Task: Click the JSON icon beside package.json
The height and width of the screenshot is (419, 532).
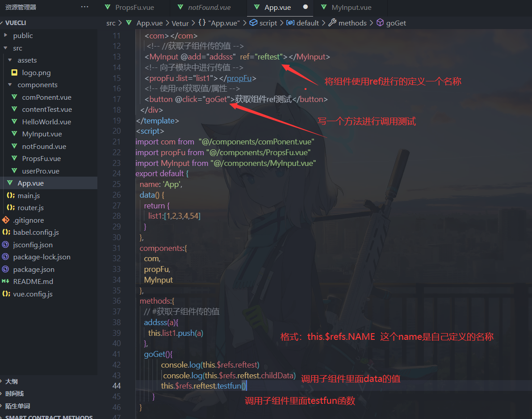Action: coord(6,269)
